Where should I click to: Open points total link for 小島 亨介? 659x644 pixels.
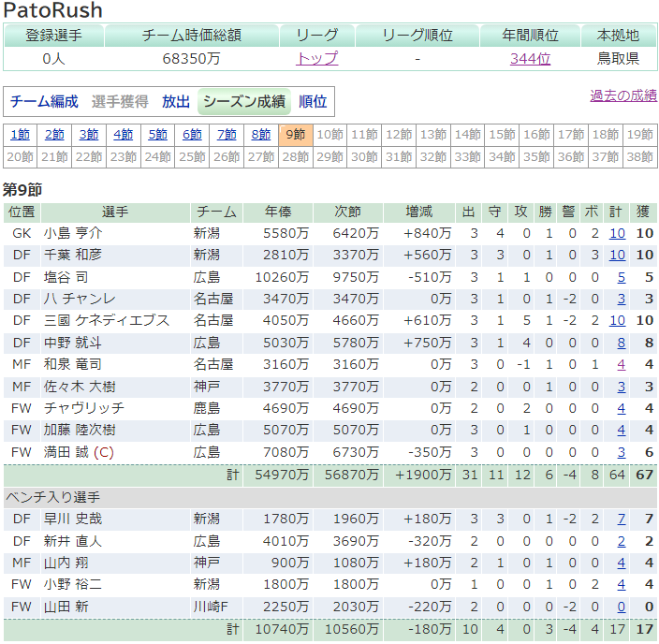(x=617, y=233)
